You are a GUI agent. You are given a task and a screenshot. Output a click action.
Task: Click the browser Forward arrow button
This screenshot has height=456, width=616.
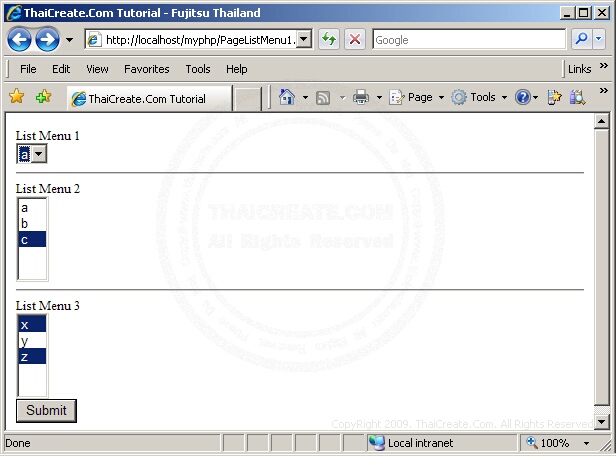tap(48, 39)
